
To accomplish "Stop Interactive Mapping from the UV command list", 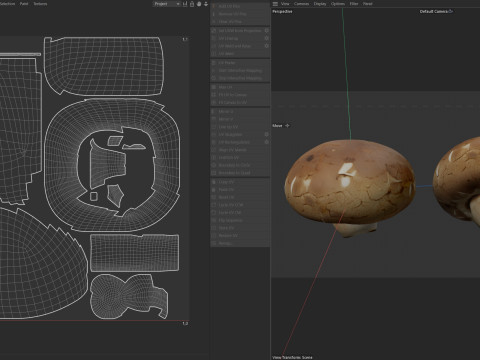I will point(240,78).
